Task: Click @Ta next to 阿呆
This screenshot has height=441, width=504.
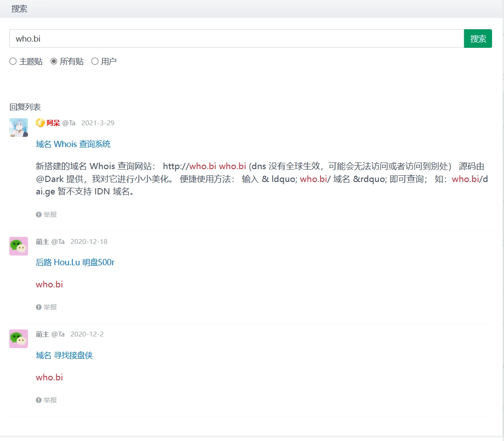Action: (x=69, y=123)
